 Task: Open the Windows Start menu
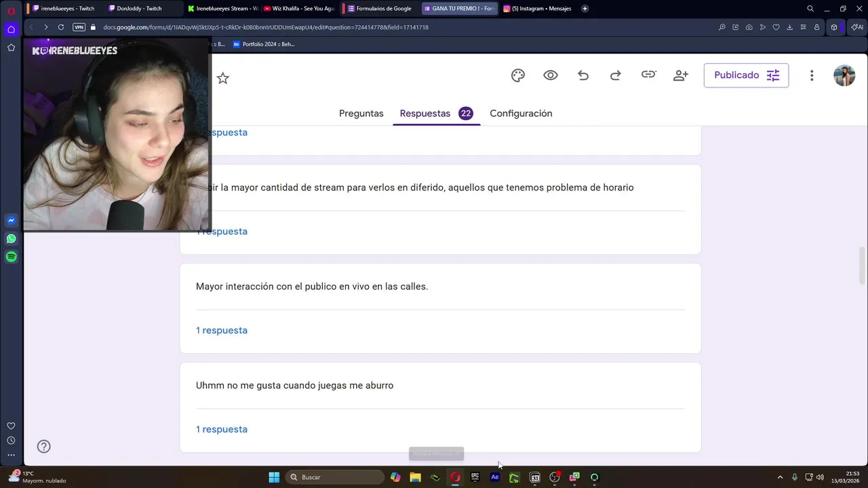click(274, 477)
